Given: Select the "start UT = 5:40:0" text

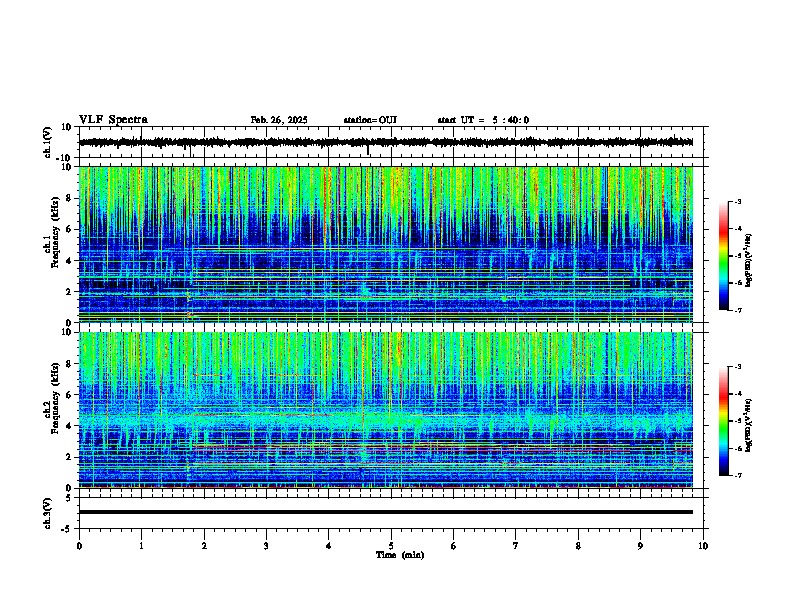Looking at the screenshot, I should point(483,120).
